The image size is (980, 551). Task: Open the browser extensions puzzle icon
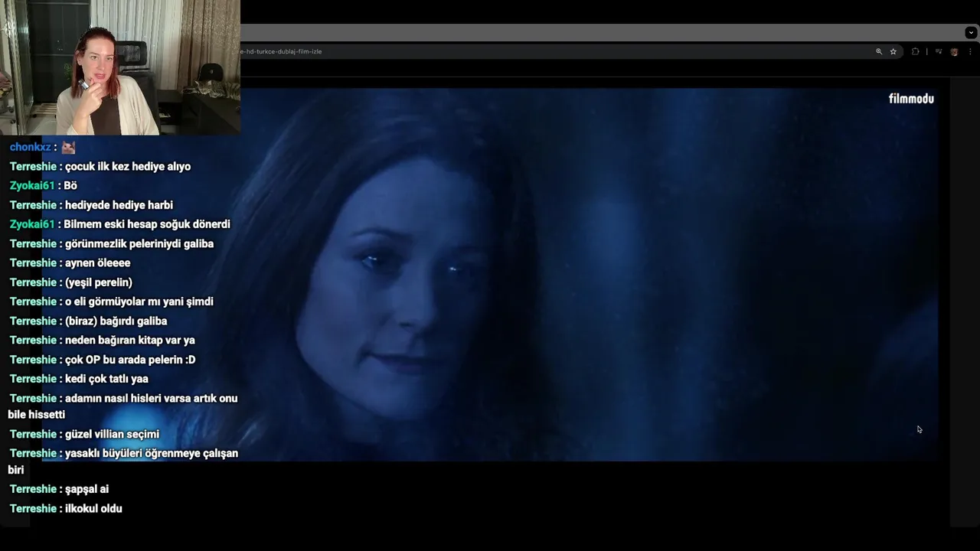(915, 51)
